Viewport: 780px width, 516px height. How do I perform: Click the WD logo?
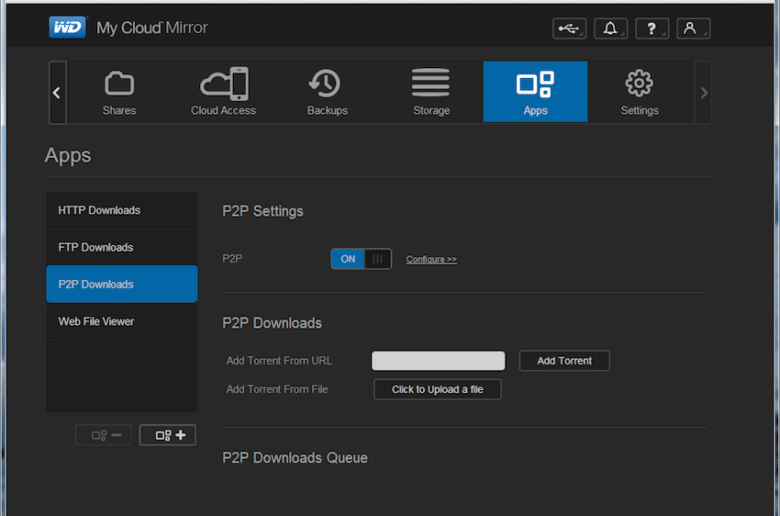click(68, 27)
